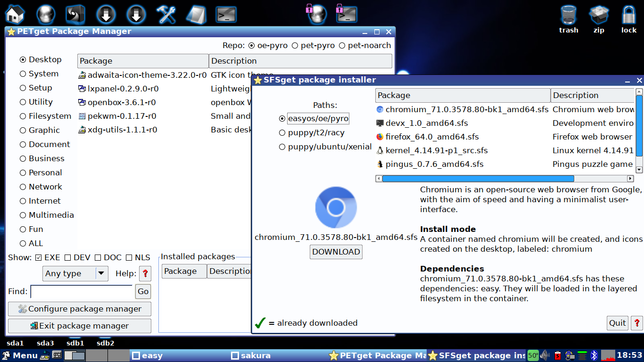Click the sdb2 drive icon
Screen dimensions: 644x362
106,343
